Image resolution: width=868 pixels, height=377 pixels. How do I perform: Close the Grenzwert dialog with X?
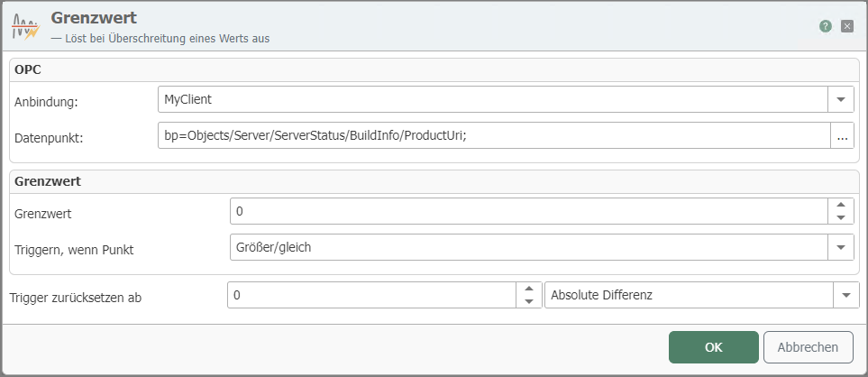point(847,26)
